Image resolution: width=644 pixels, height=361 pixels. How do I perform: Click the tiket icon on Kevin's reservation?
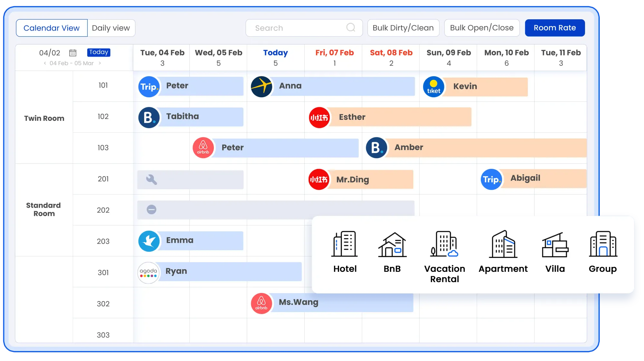(433, 86)
